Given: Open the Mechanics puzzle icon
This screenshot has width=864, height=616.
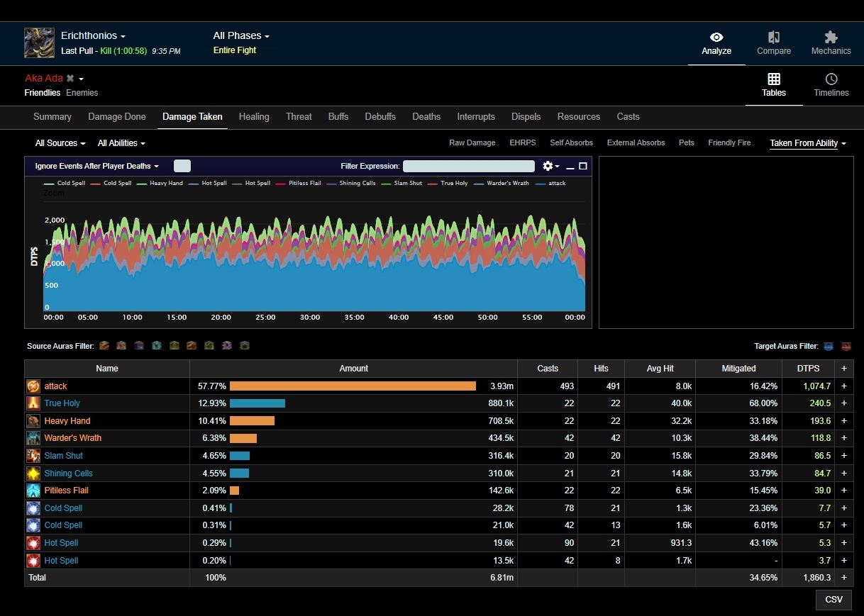Looking at the screenshot, I should tap(831, 37).
